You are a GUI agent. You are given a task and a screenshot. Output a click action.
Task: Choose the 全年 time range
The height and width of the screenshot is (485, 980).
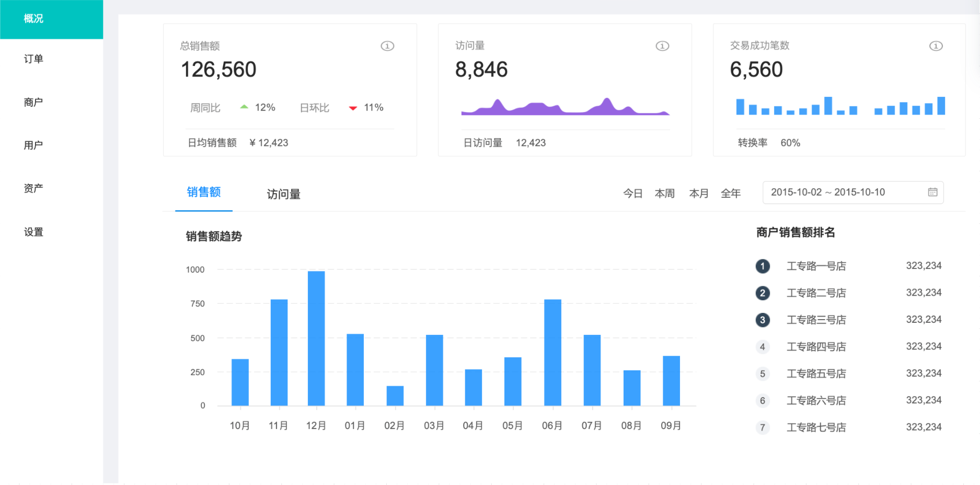coord(730,194)
